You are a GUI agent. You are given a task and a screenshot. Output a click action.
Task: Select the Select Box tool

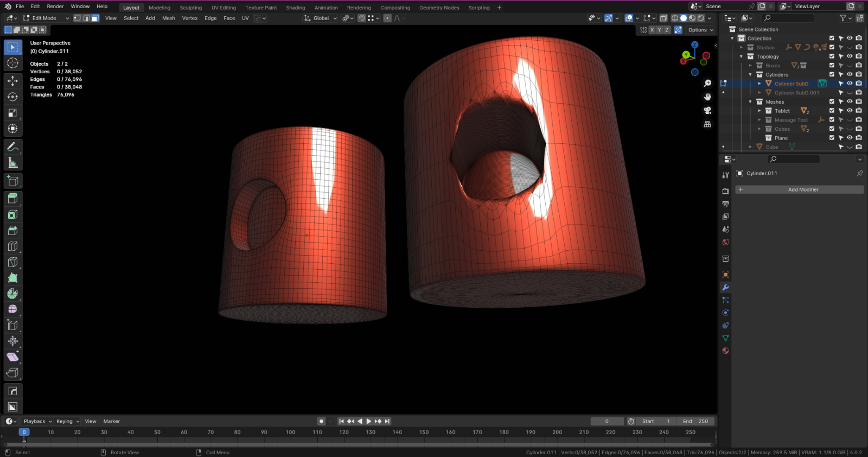pos(13,47)
